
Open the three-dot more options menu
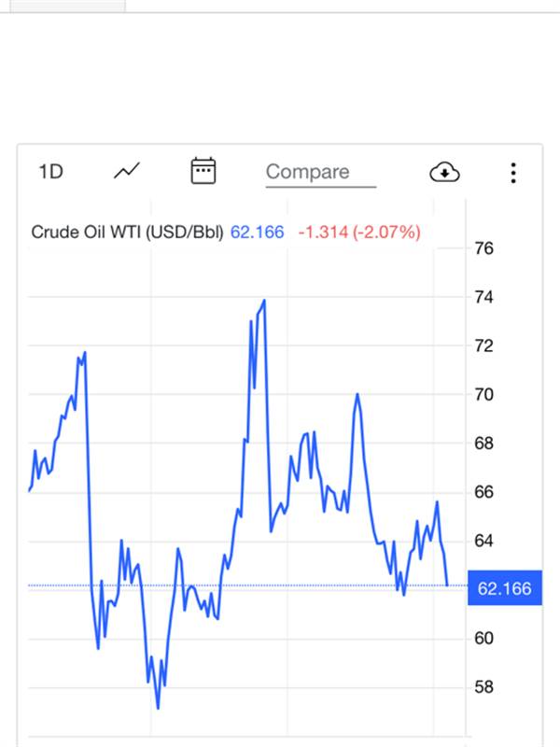coord(513,173)
